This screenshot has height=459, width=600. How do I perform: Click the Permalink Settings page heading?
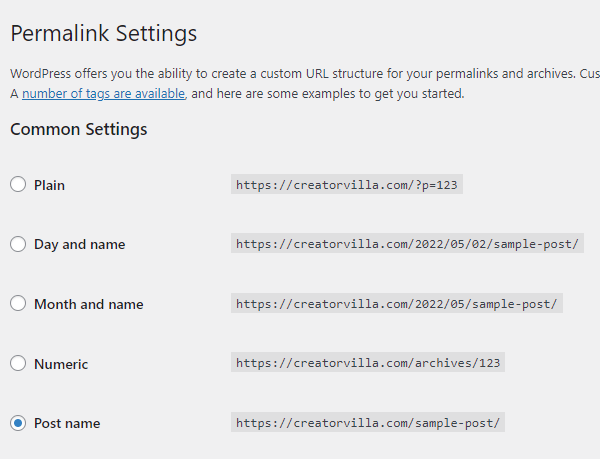pos(104,33)
